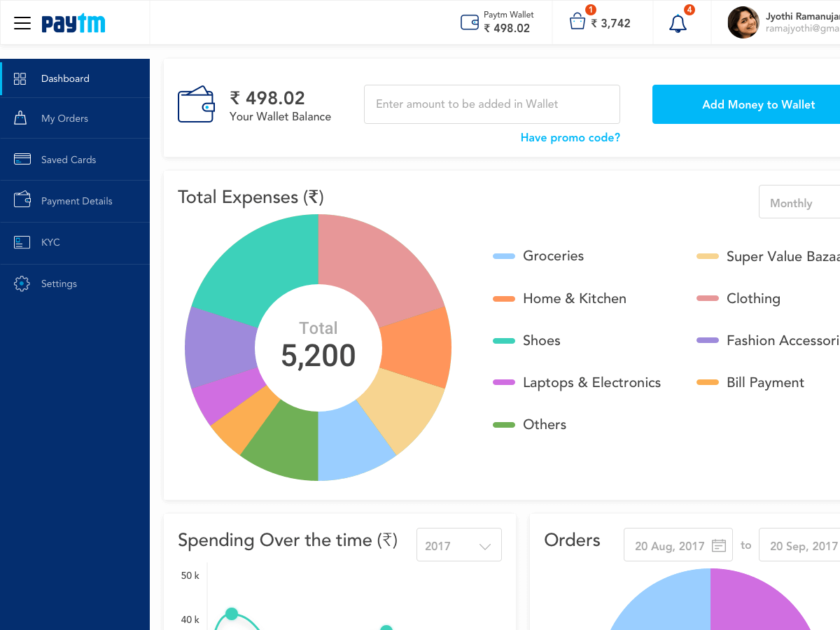Viewport: 840px width, 630px height.
Task: Open Settings via the gear icon
Action: coord(21,283)
